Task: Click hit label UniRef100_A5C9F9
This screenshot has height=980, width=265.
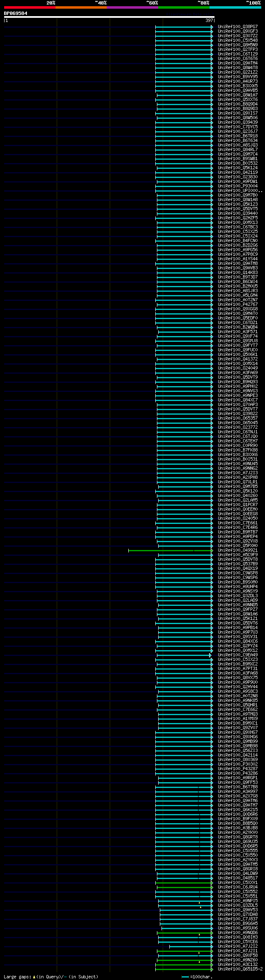Action: (x=238, y=555)
